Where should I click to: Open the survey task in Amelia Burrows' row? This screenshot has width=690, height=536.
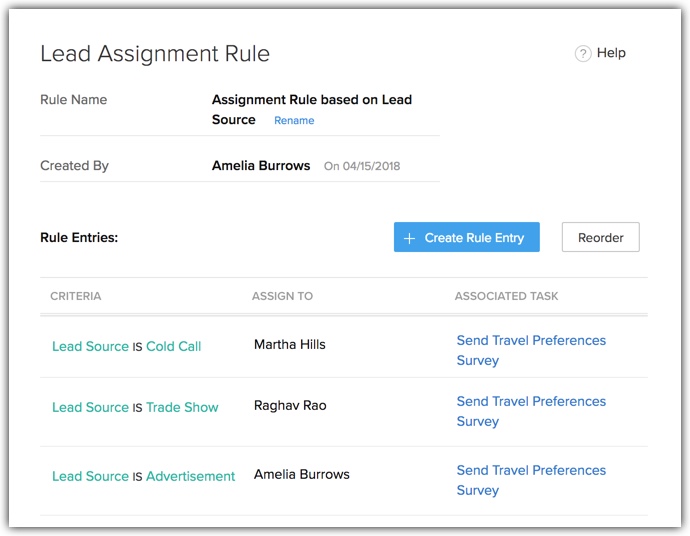[531, 480]
